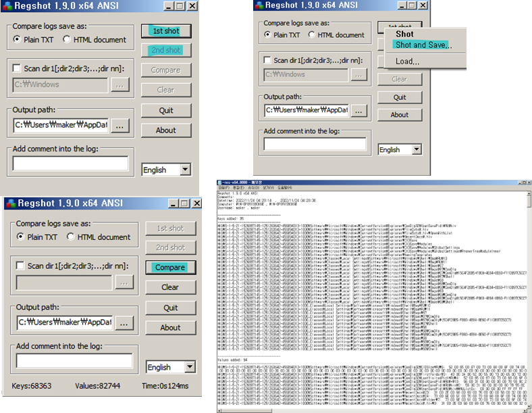Screen dimensions: 532x413
Task: Click Quit in Regshot window with Shot menu
Action: (400, 97)
